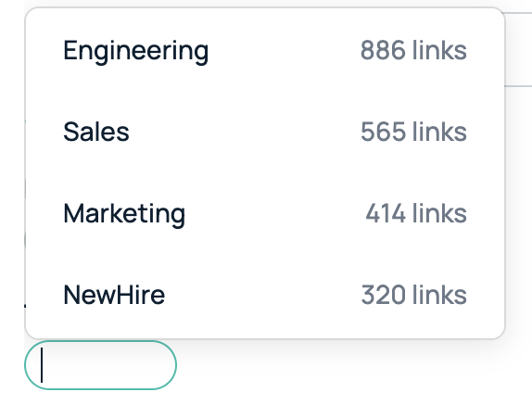Pick Marketing from the suggestion list
This screenshot has height=405, width=532.
click(265, 213)
